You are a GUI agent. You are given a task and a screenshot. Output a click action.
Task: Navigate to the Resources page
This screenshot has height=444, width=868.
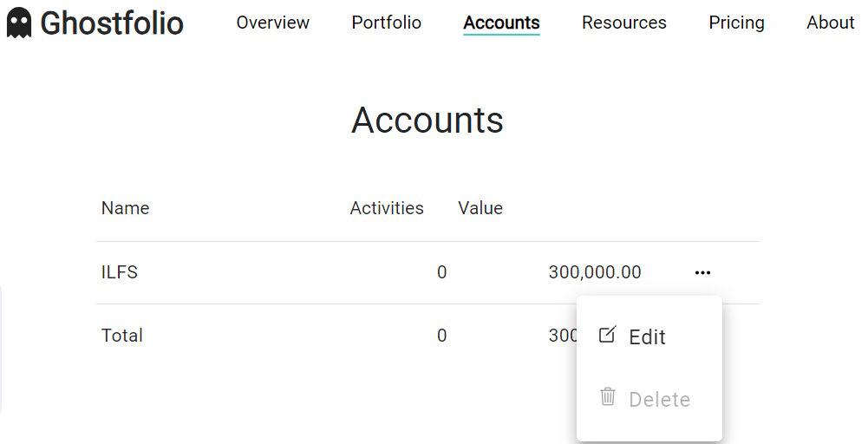click(623, 23)
